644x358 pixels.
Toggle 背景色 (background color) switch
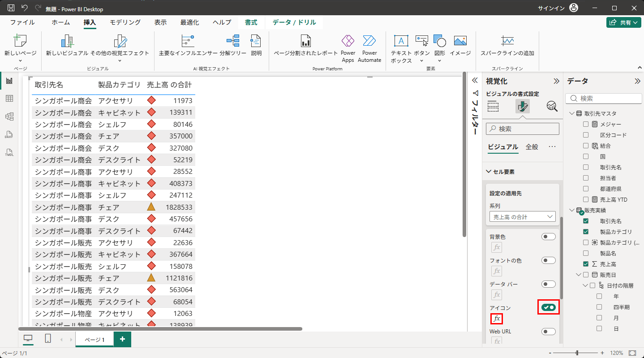pos(549,237)
